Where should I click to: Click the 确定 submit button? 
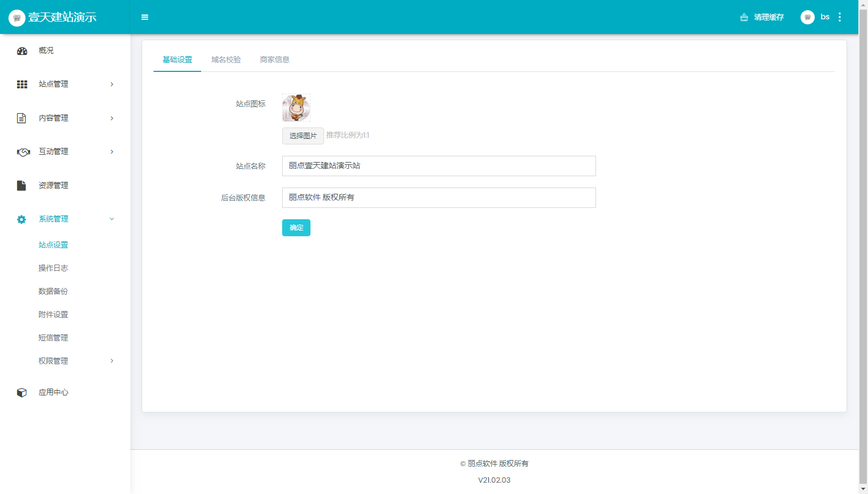(x=296, y=228)
